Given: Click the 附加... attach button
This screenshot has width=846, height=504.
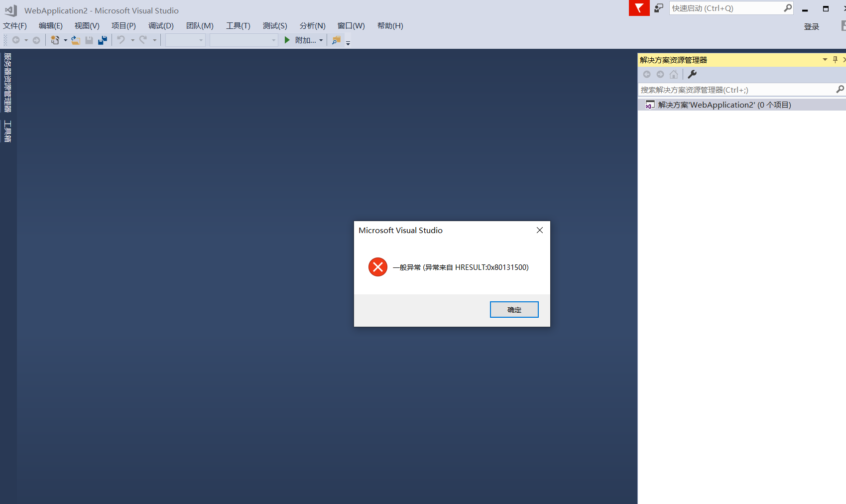Looking at the screenshot, I should click(x=305, y=40).
